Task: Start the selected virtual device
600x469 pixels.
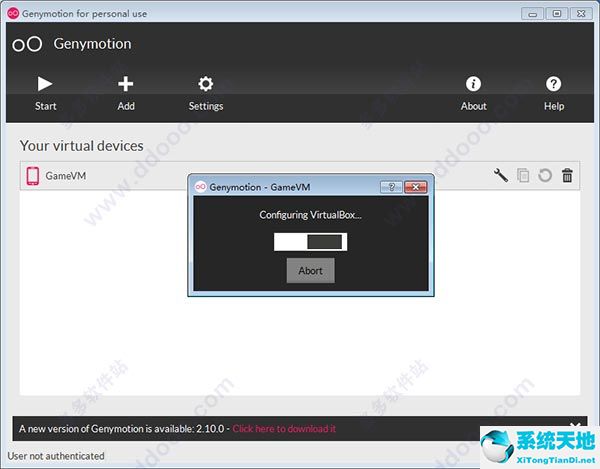Action: (x=45, y=93)
